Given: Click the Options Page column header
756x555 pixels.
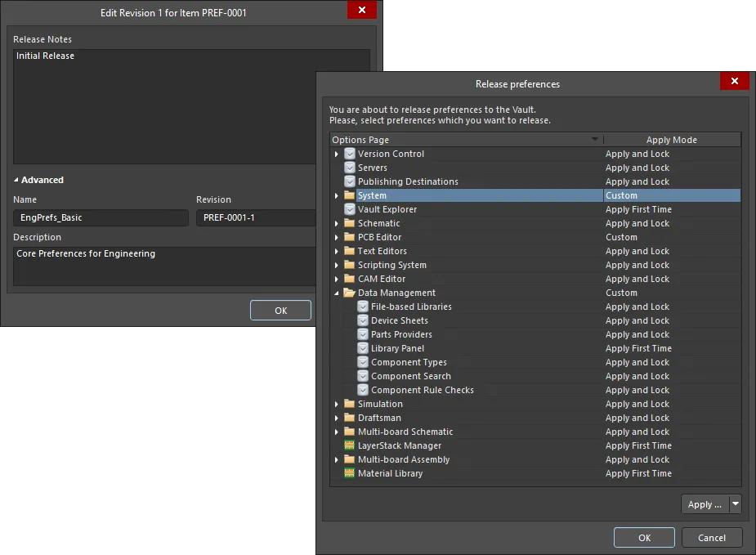Looking at the screenshot, I should click(x=467, y=140).
